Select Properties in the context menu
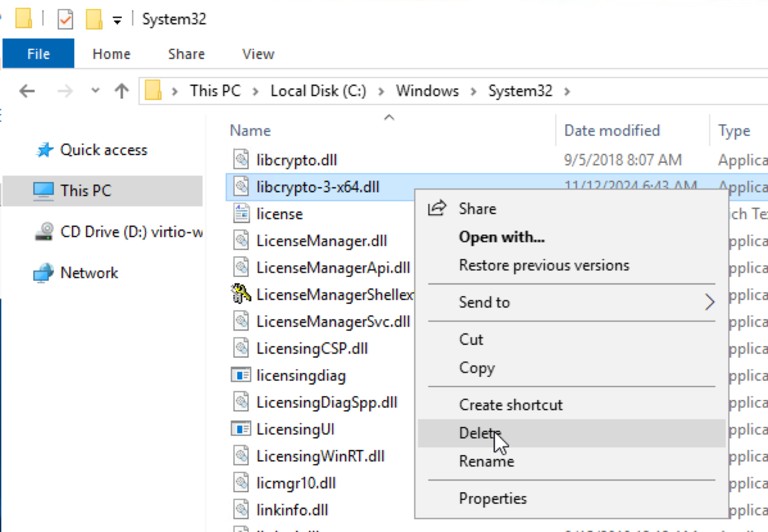Viewport: 768px width, 532px height. (493, 498)
